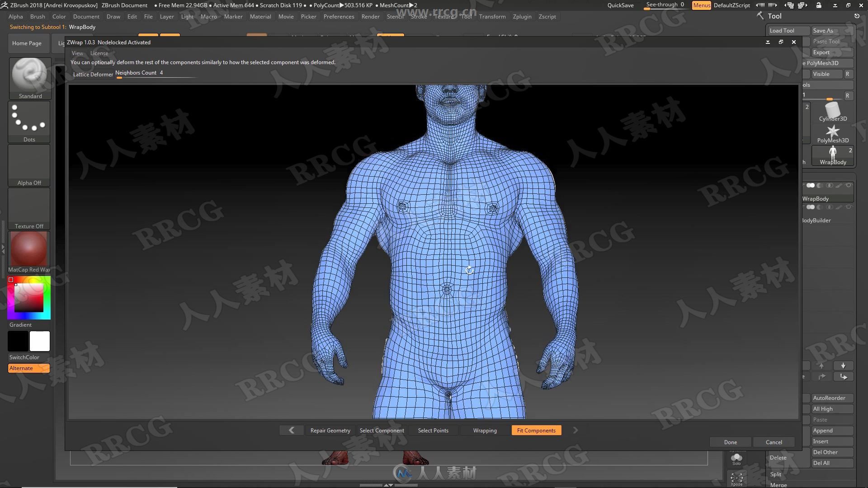Image resolution: width=868 pixels, height=488 pixels.
Task: Click the Cancel button in bottom panel
Action: tap(774, 441)
